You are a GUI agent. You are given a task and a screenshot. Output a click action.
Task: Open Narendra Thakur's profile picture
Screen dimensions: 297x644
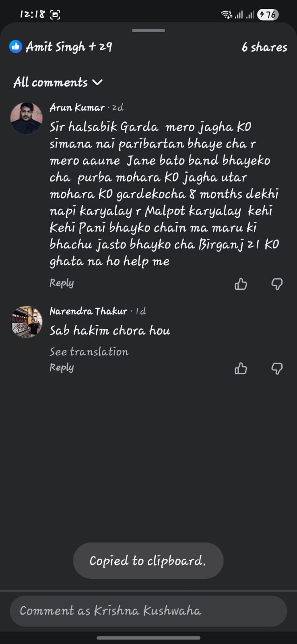(x=26, y=322)
